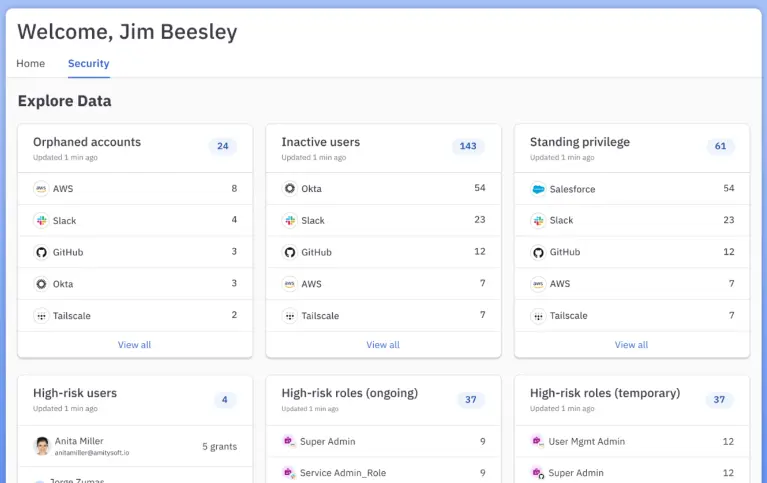
Task: Open View all for Orphaned accounts
Action: pos(135,345)
